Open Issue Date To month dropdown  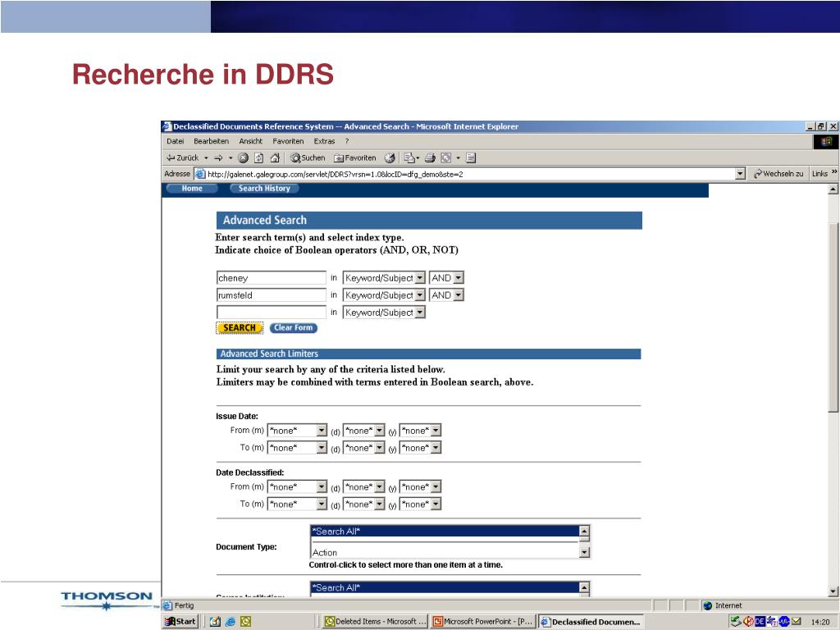(297, 448)
